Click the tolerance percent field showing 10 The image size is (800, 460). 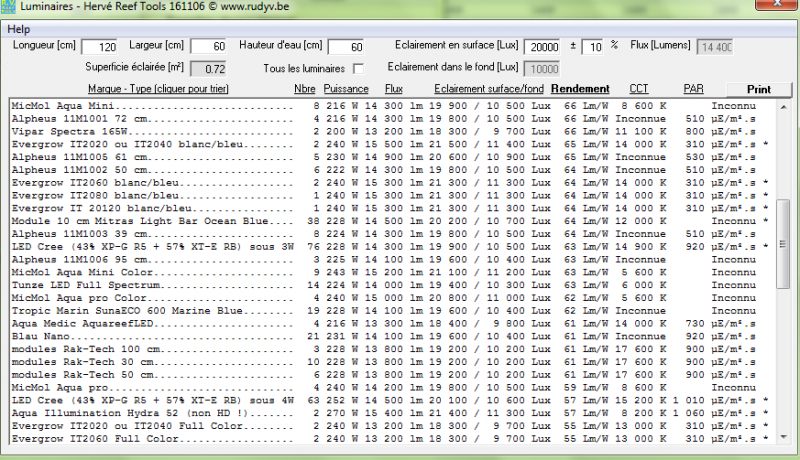[592, 47]
